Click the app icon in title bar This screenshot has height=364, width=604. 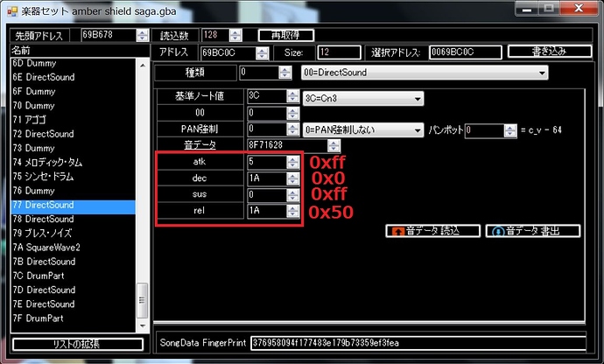[12, 11]
